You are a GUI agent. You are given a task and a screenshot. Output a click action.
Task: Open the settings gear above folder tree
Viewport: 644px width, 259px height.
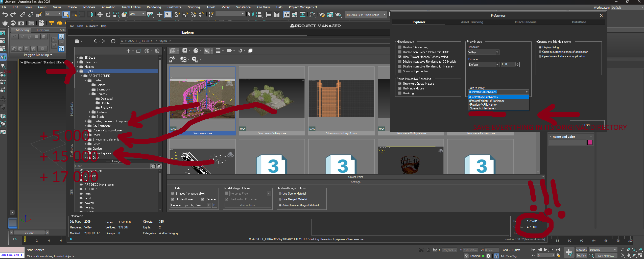(x=157, y=51)
